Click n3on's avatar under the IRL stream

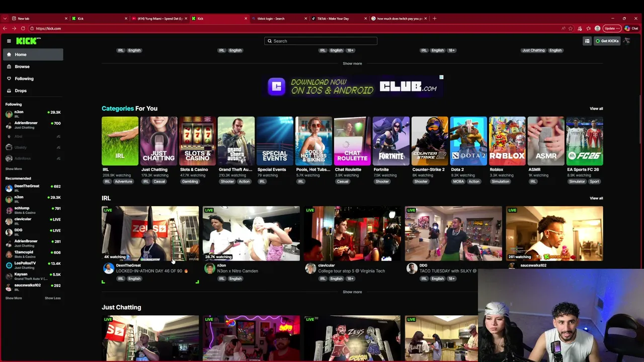[x=209, y=268]
